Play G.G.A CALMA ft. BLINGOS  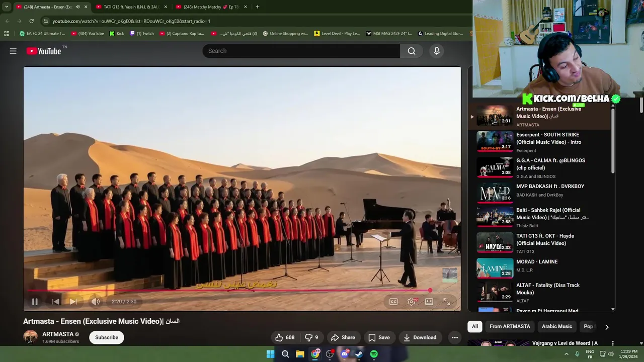[540, 168]
